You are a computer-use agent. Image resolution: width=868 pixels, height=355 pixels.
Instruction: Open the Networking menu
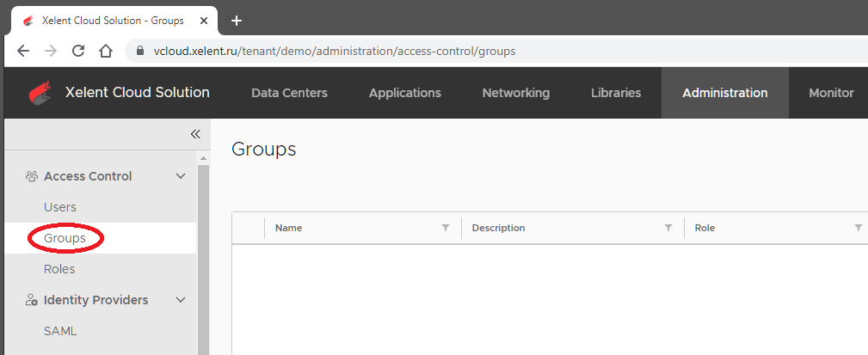(516, 93)
